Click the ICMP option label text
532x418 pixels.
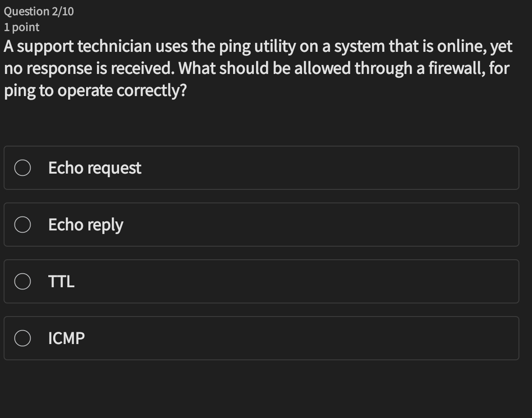(x=66, y=338)
